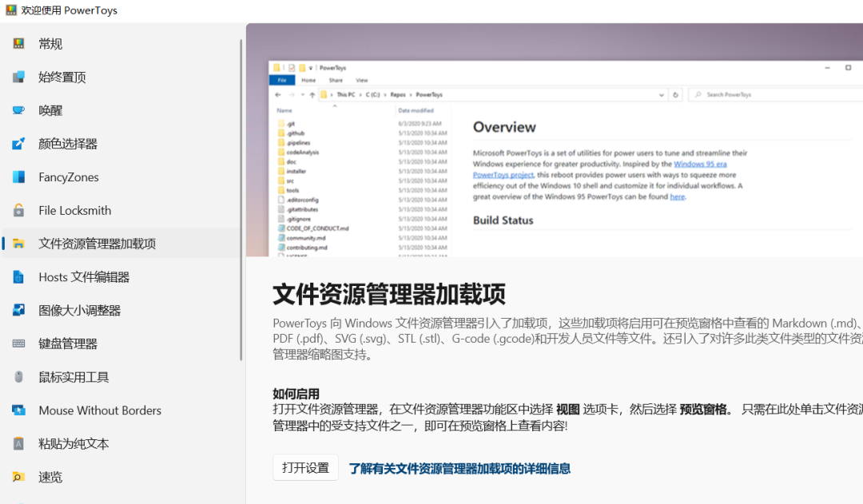Open the 了解有关文件资源管理器加载项的详细信息 link

pos(459,469)
